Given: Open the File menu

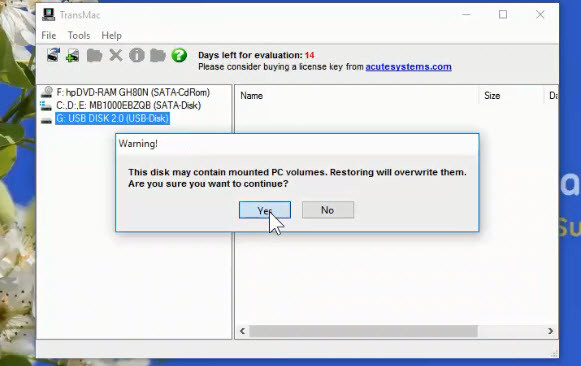Looking at the screenshot, I should pos(49,36).
